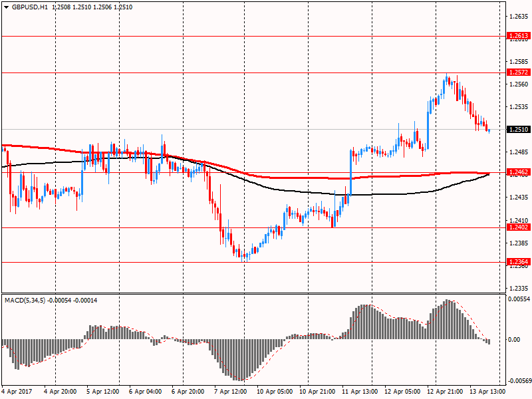Image resolution: width=532 pixels, height=399 pixels.
Task: Click the 4 Apr 20:00 time label
Action: (x=61, y=392)
